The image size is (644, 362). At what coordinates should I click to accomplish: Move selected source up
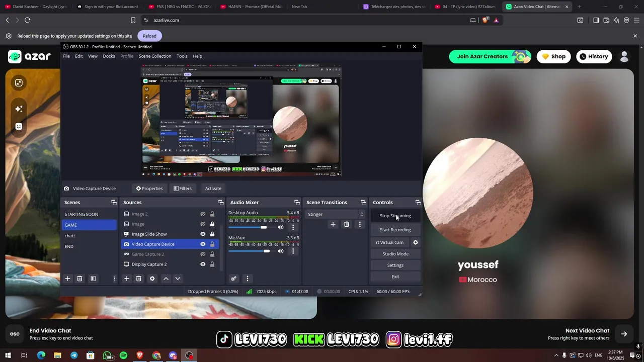pos(166,279)
